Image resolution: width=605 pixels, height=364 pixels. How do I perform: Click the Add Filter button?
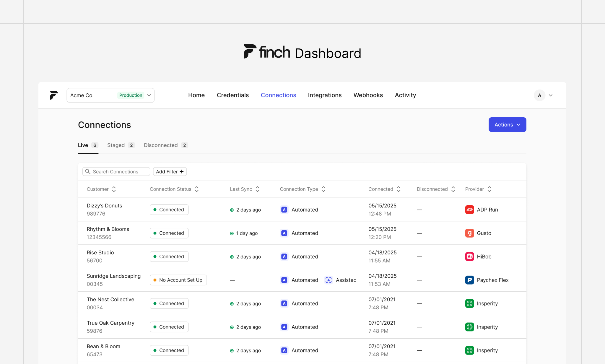pos(170,172)
